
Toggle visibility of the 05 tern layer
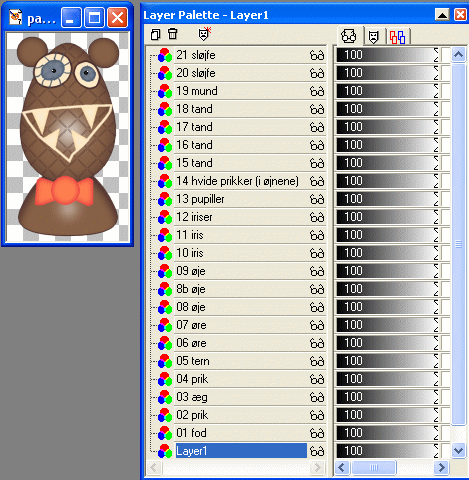pos(317,361)
